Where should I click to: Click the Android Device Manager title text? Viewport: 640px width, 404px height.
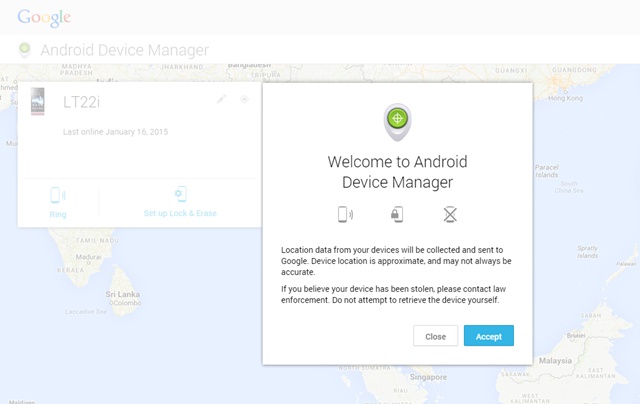coord(124,50)
